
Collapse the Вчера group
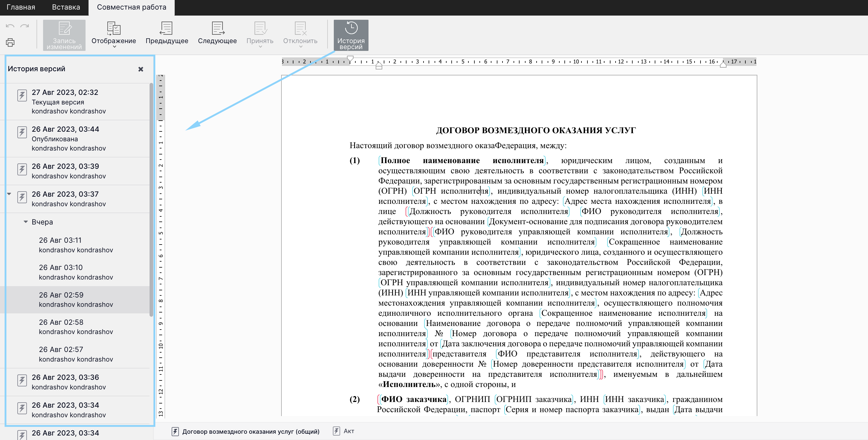pyautogui.click(x=26, y=222)
